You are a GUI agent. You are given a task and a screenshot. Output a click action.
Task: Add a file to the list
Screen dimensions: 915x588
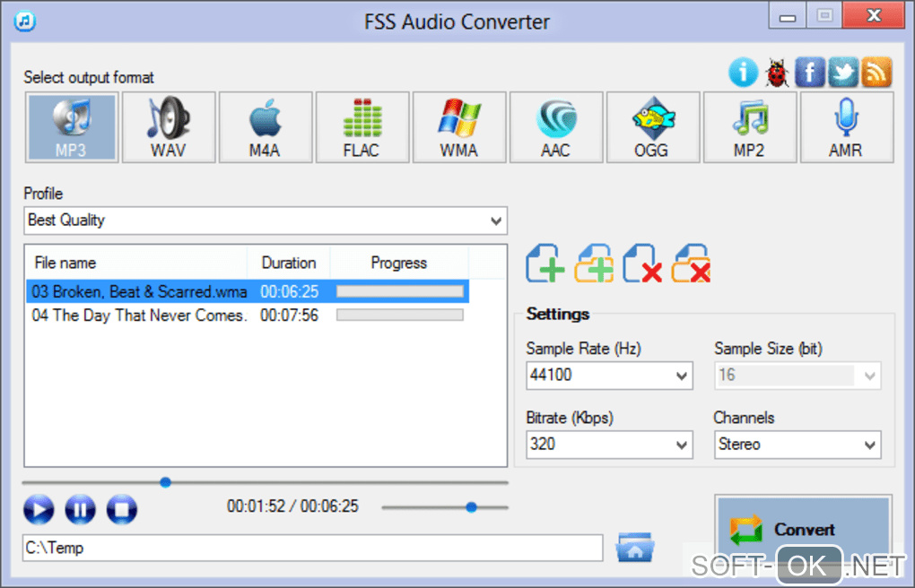545,264
